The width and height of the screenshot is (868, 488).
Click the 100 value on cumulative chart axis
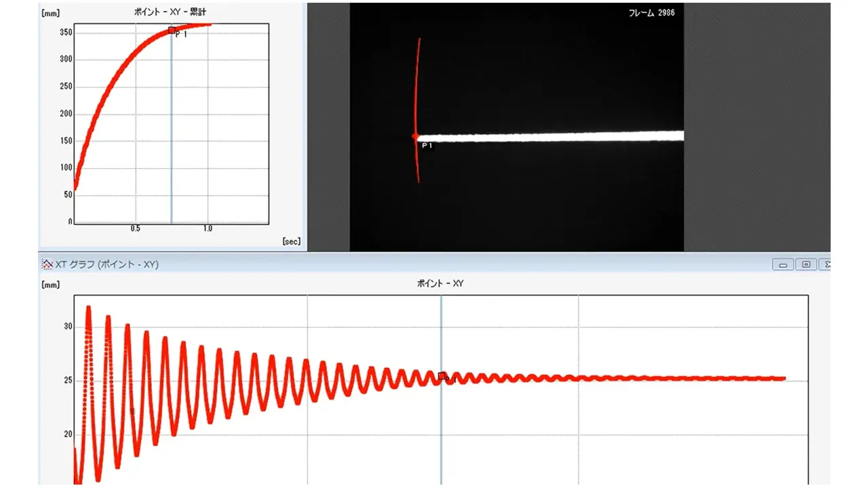(x=66, y=168)
